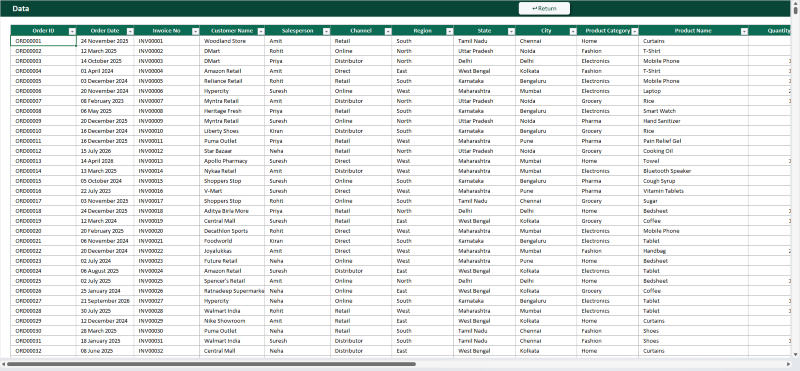Click the Return button
Viewport: 800px width, 371px height.
(x=544, y=9)
